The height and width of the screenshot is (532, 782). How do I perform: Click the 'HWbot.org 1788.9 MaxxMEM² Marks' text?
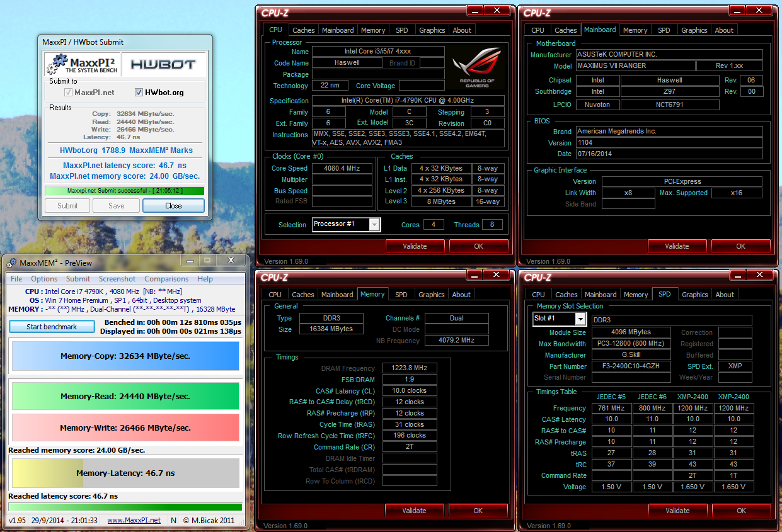coord(126,150)
